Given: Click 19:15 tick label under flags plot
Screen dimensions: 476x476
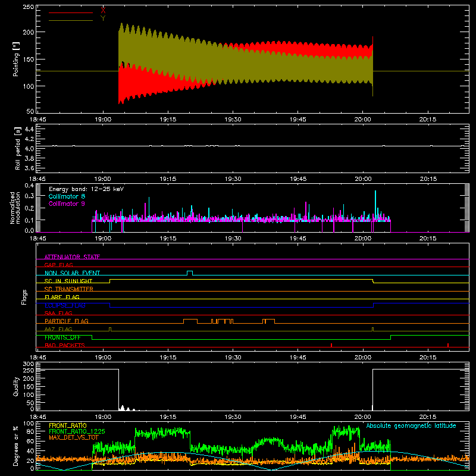Looking at the screenshot, I should 168,358.
